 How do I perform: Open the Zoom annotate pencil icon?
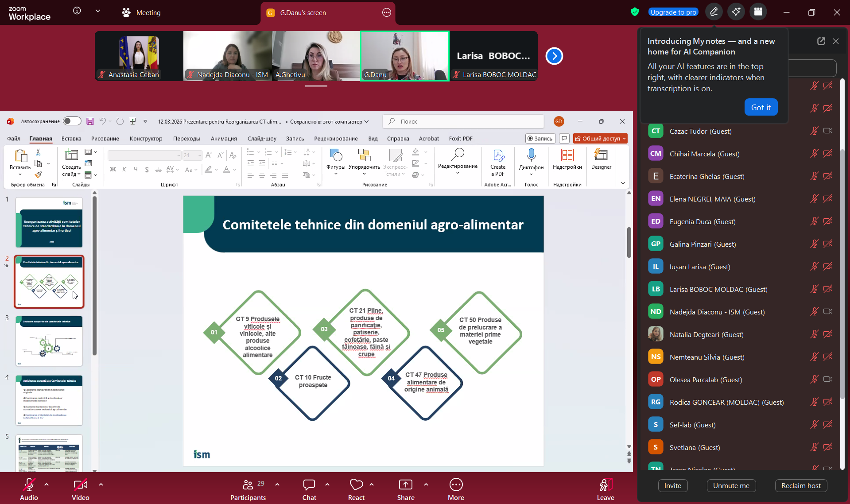click(714, 12)
